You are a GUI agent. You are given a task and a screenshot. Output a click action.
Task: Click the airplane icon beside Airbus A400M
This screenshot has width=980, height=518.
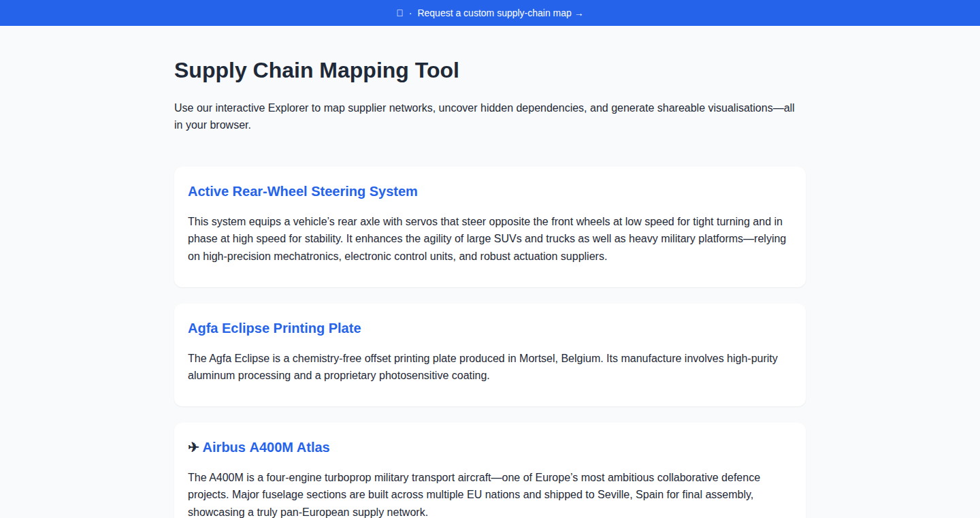(193, 447)
